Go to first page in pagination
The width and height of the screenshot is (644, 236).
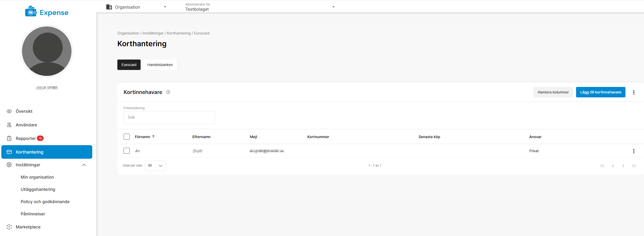pyautogui.click(x=602, y=166)
